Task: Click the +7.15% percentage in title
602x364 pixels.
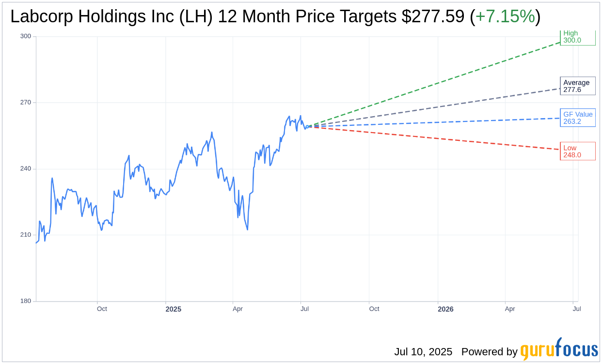Action: coord(505,16)
